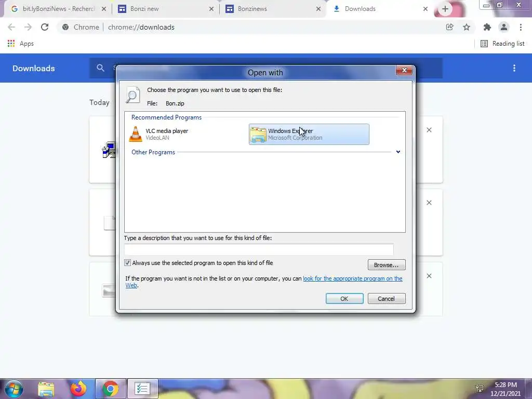Open the Chrome profile avatar
The width and height of the screenshot is (532, 399).
504,27
